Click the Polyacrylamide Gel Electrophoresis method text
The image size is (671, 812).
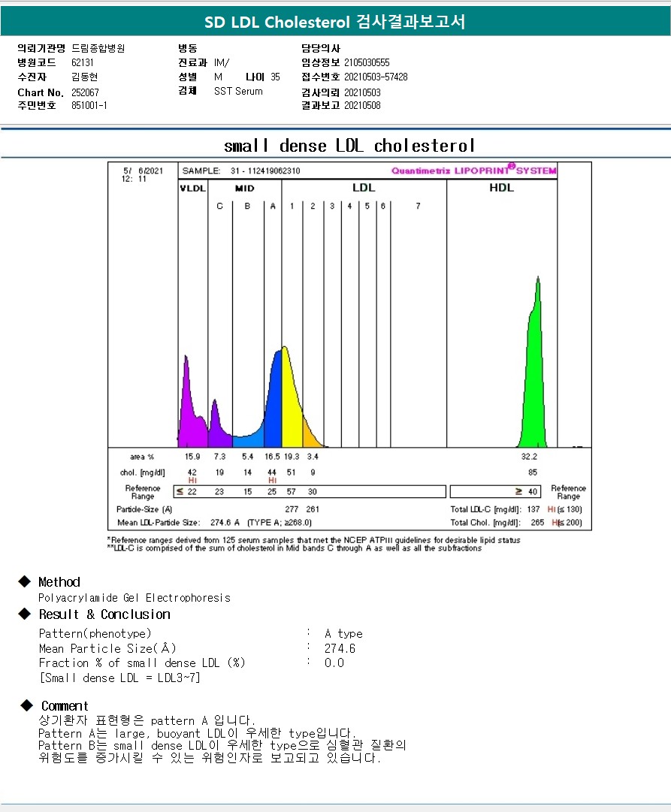click(135, 598)
